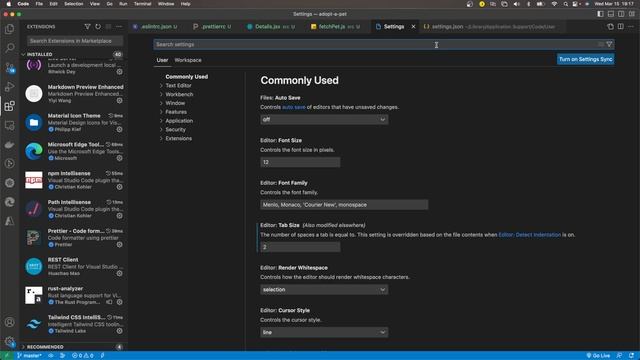Open the .prettierrc editor tab
Screen dimensions: 640x360
click(213, 27)
